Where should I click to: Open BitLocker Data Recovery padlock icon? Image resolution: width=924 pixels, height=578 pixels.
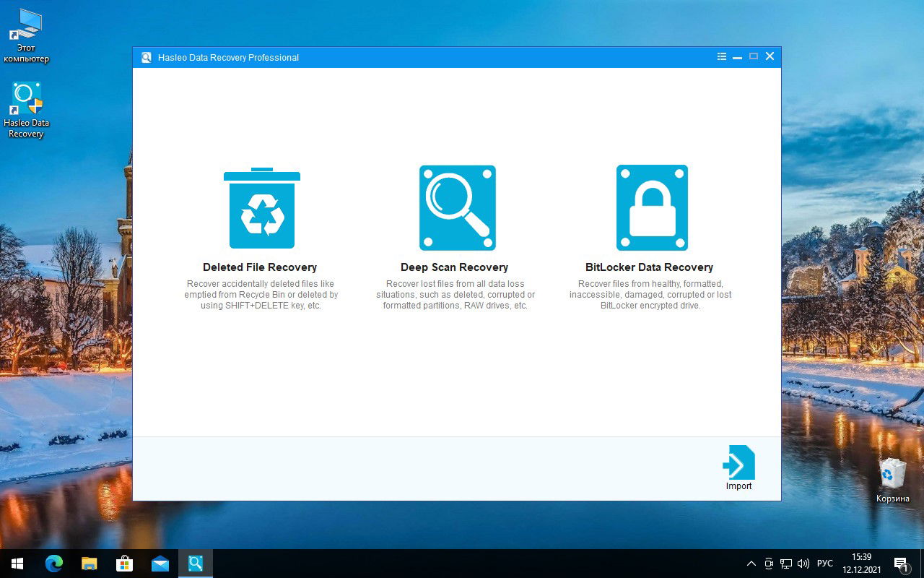click(x=652, y=208)
